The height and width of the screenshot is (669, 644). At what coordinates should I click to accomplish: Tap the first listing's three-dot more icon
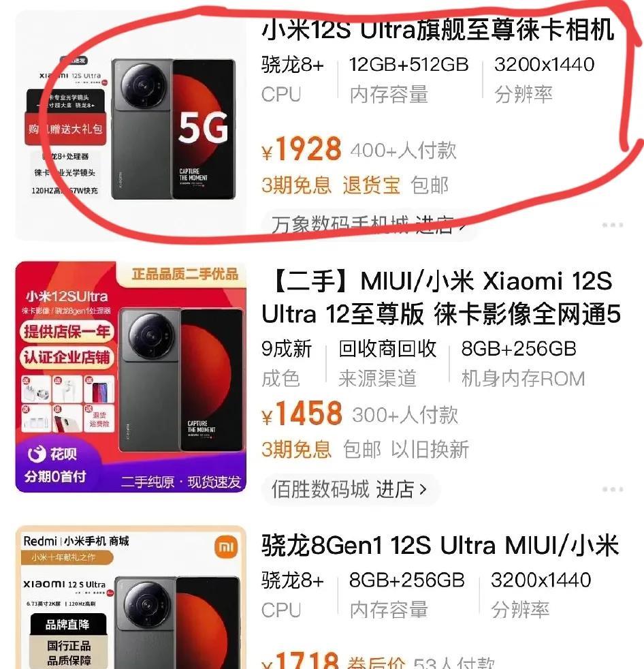613,225
